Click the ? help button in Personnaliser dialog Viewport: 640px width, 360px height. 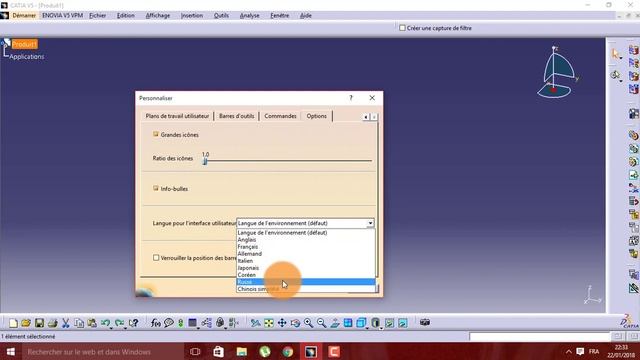[x=351, y=98]
